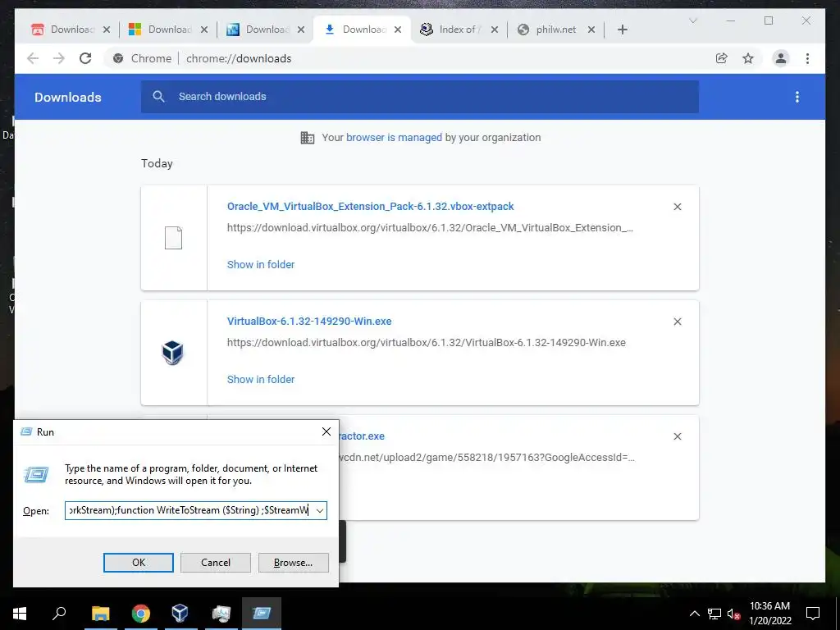Click the Run dialog icon on the taskbar
840x630 pixels.
262,614
